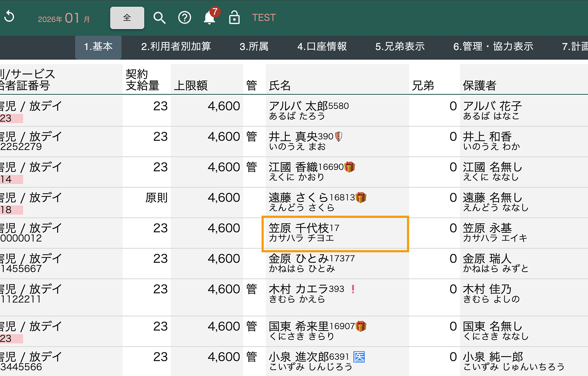
Task: Click guardian name 金原 瑞人
Action: coord(487,259)
